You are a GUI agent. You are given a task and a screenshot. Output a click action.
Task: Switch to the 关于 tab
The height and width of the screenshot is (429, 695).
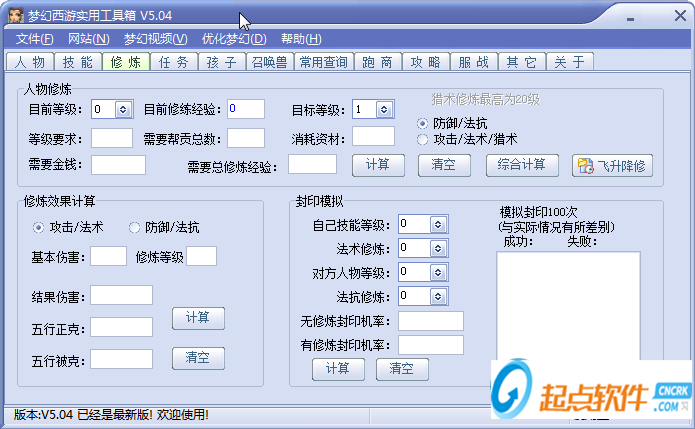click(570, 62)
